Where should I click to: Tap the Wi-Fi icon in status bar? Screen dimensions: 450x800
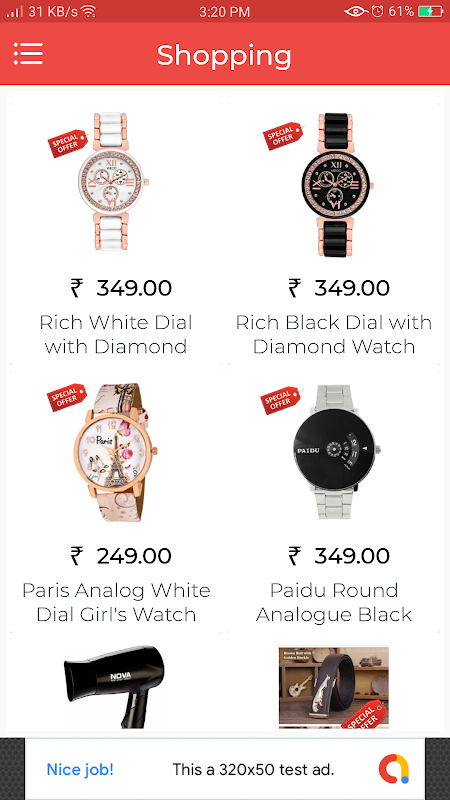[x=88, y=11]
